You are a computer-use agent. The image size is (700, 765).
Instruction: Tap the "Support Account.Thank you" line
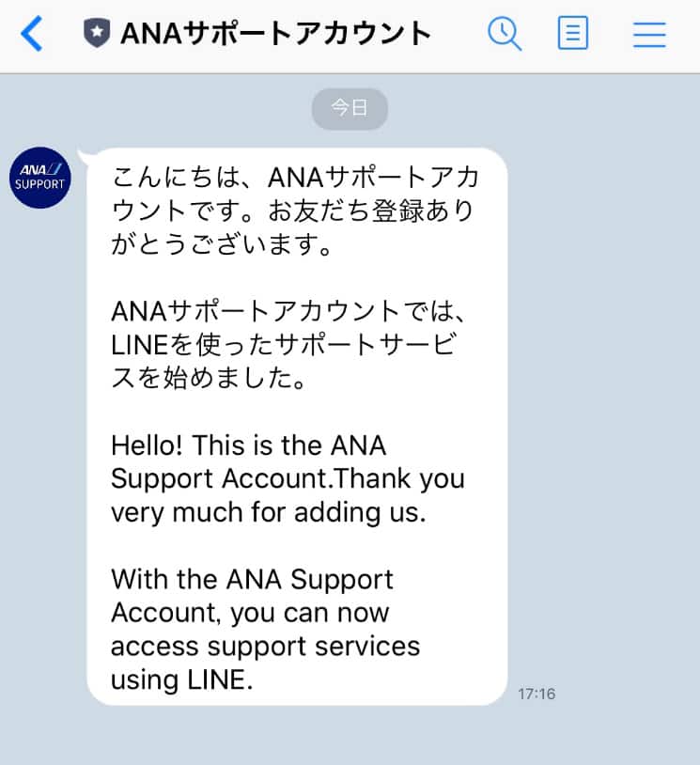click(288, 478)
